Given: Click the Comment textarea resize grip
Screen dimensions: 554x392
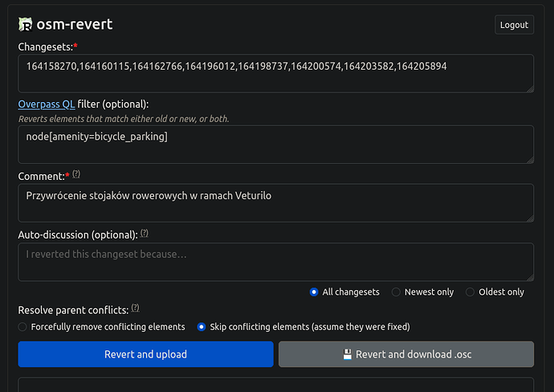Looking at the screenshot, I should click(x=531, y=218).
